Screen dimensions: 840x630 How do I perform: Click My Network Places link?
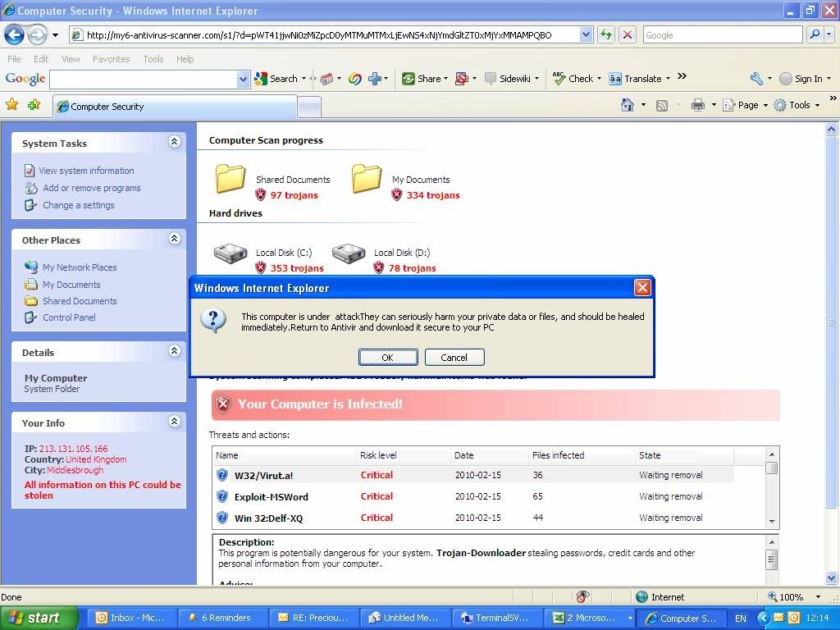[80, 267]
